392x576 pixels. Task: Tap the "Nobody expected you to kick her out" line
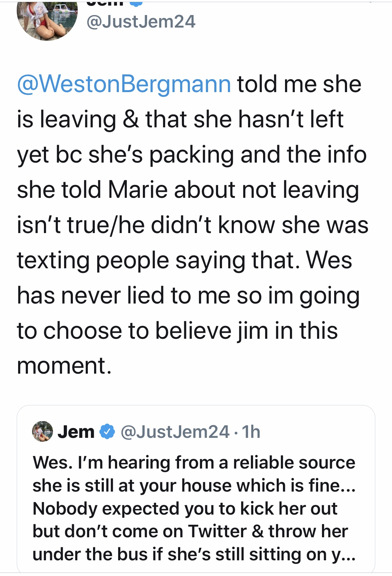click(185, 509)
